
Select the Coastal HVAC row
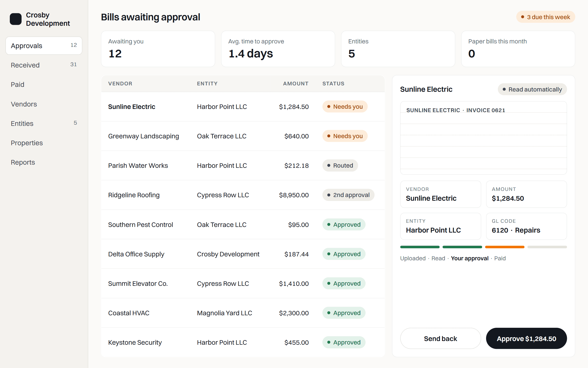coord(243,313)
